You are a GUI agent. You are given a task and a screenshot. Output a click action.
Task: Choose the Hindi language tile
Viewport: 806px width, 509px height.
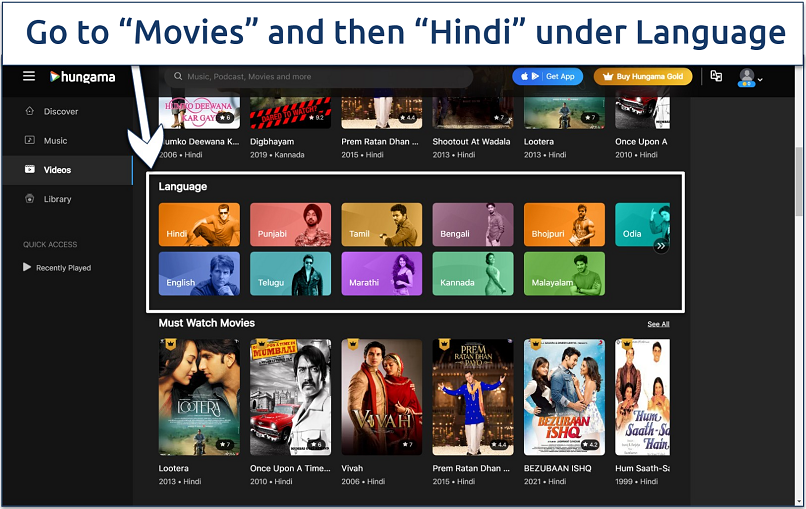pyautogui.click(x=199, y=224)
